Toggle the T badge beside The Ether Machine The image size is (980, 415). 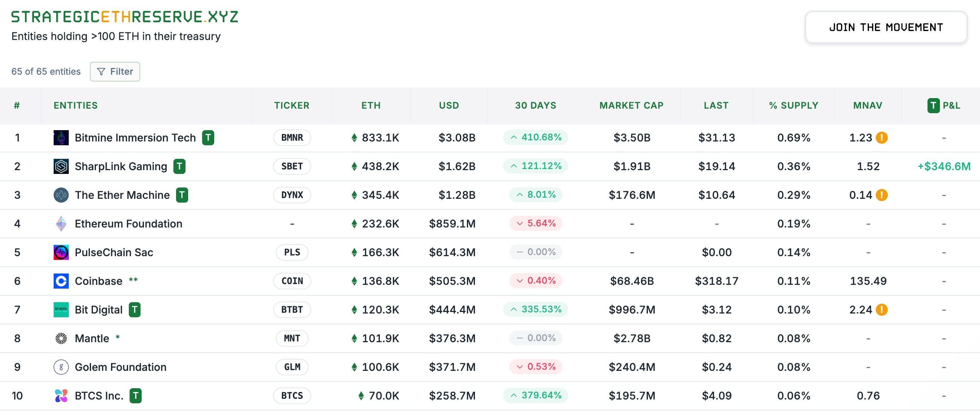(x=182, y=195)
